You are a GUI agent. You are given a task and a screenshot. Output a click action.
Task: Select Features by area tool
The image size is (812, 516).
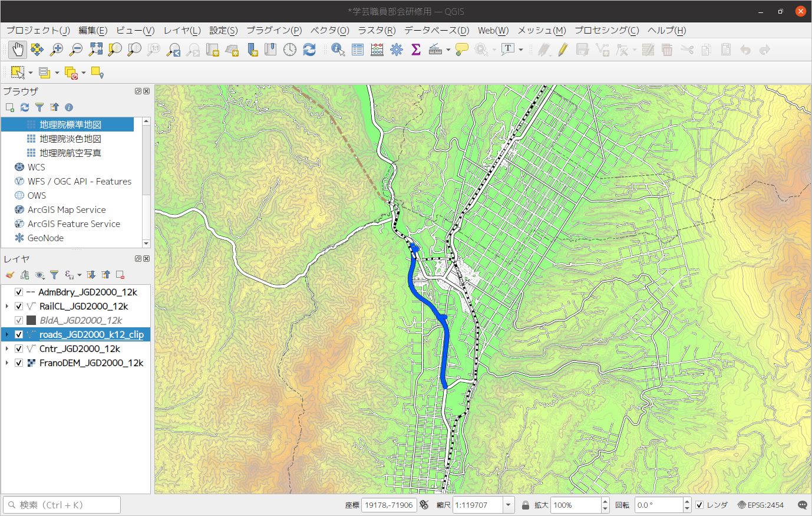point(18,73)
